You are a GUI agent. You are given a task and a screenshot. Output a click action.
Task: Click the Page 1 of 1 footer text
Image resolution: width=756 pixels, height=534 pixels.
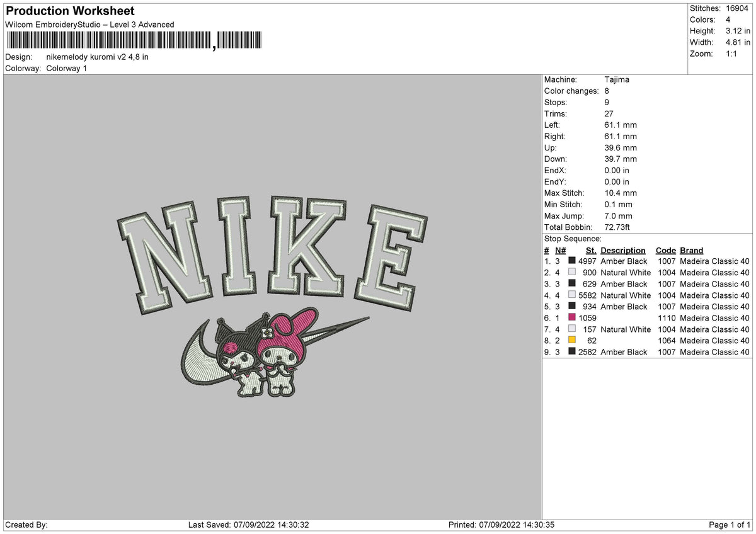[x=730, y=525]
